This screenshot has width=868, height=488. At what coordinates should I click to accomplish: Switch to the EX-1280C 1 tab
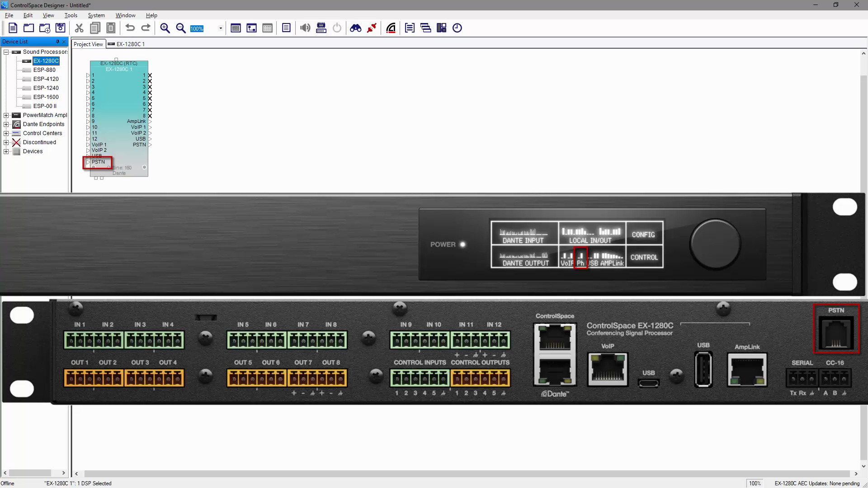127,44
